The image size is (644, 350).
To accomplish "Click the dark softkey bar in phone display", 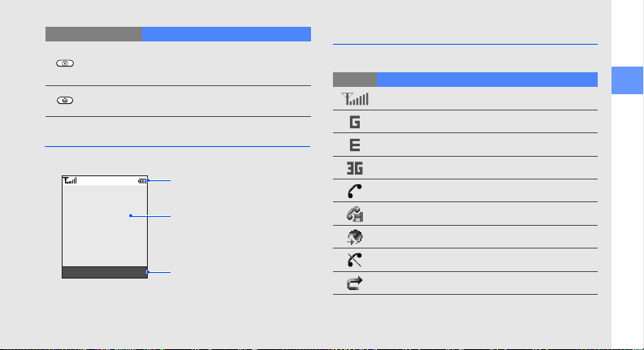I will [x=105, y=272].
